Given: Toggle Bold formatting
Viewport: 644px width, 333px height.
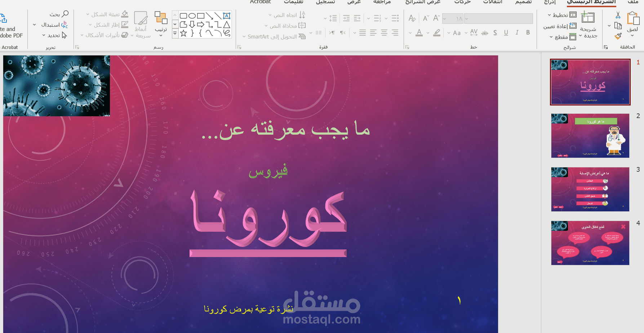Looking at the screenshot, I should pos(528,32).
